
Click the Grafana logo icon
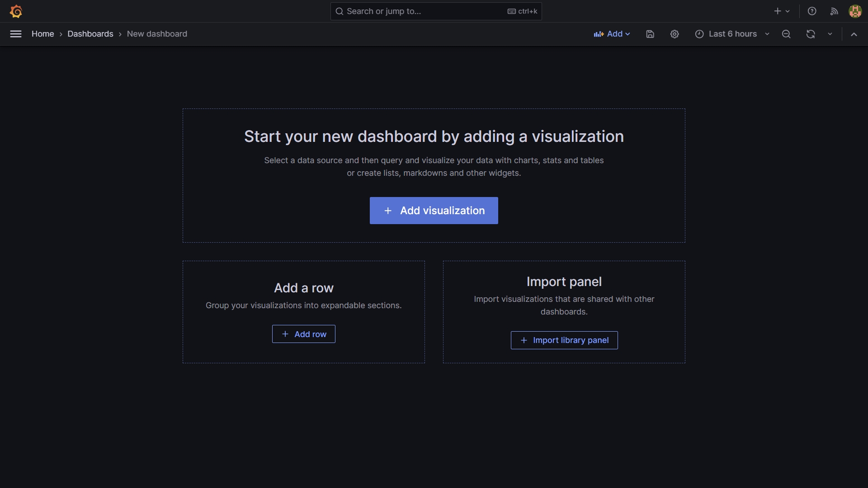coord(16,11)
